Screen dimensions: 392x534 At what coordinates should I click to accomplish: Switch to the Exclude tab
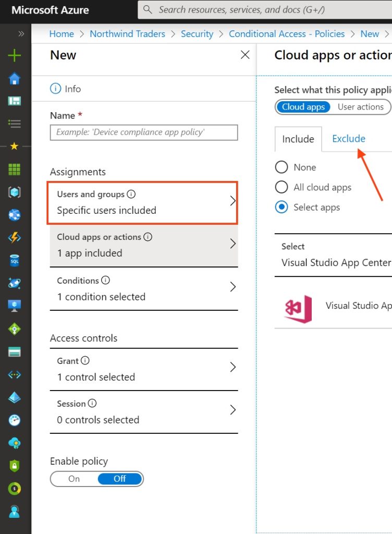point(349,139)
